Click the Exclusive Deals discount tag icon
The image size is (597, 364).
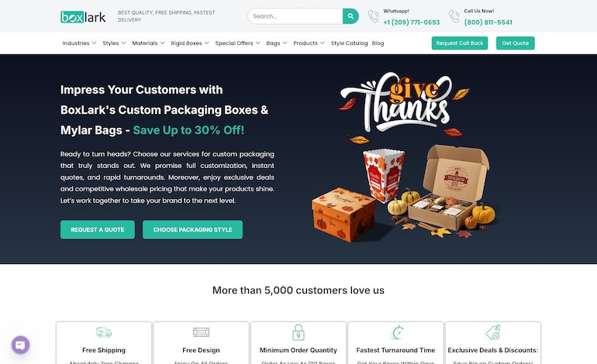pyautogui.click(x=493, y=332)
